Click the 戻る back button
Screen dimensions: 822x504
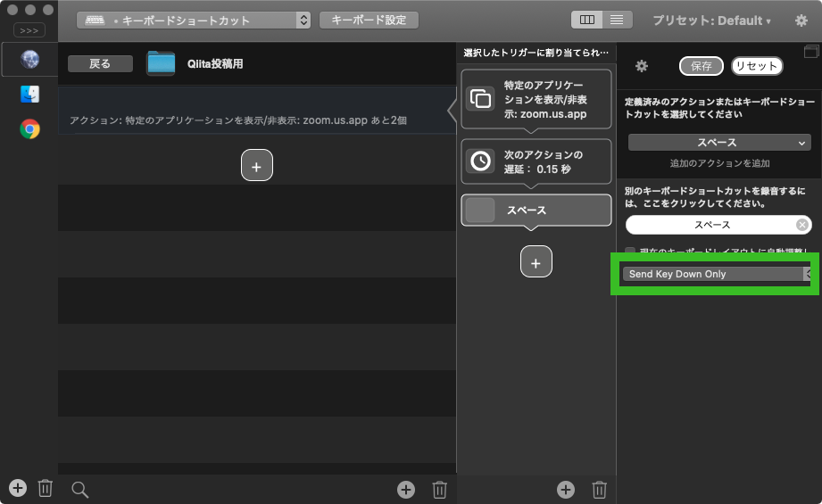point(100,64)
